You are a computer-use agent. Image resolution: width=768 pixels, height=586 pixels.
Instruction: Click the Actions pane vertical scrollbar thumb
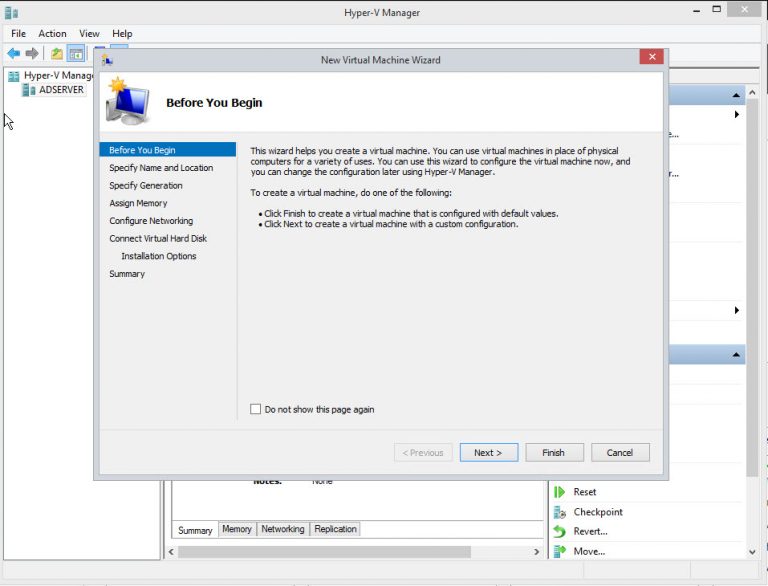(752, 287)
